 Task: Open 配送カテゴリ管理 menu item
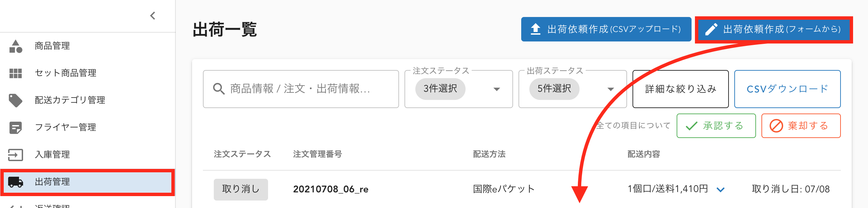(70, 100)
